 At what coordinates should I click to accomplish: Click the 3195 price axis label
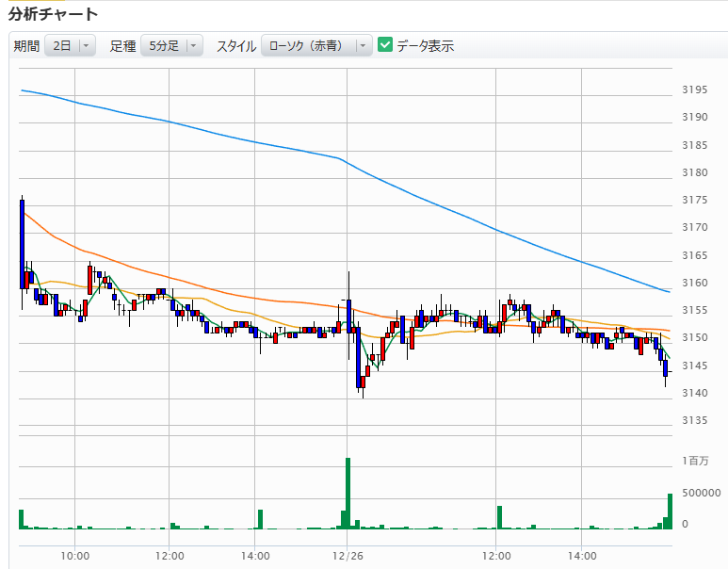pos(694,90)
